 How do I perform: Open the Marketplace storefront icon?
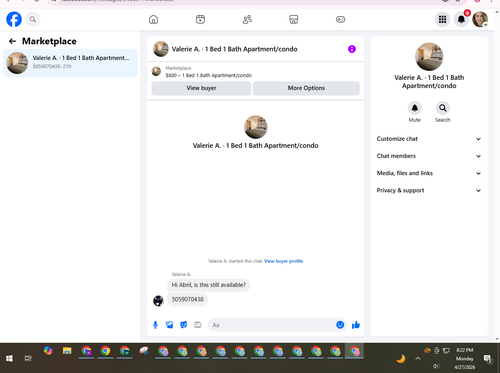pyautogui.click(x=294, y=19)
